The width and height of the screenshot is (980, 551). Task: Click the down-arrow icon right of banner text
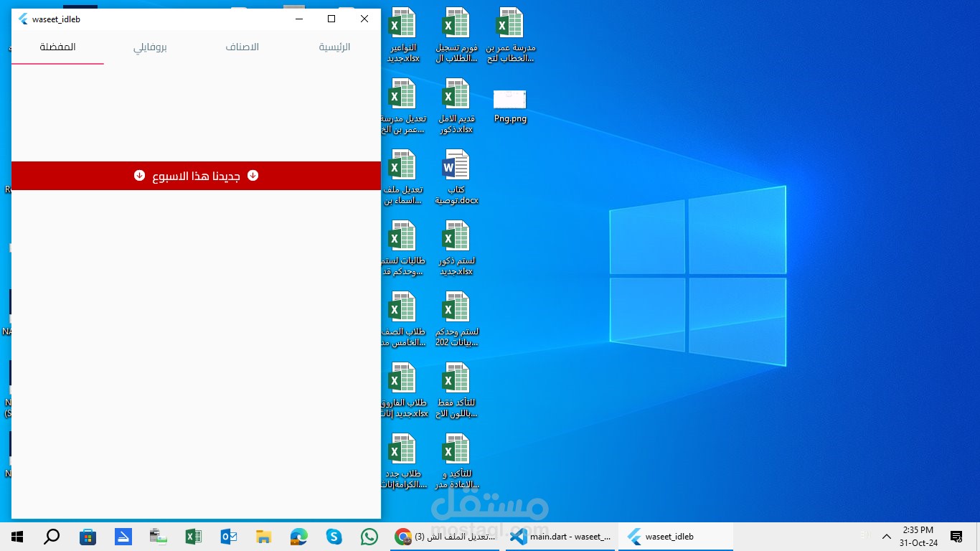pyautogui.click(x=253, y=176)
